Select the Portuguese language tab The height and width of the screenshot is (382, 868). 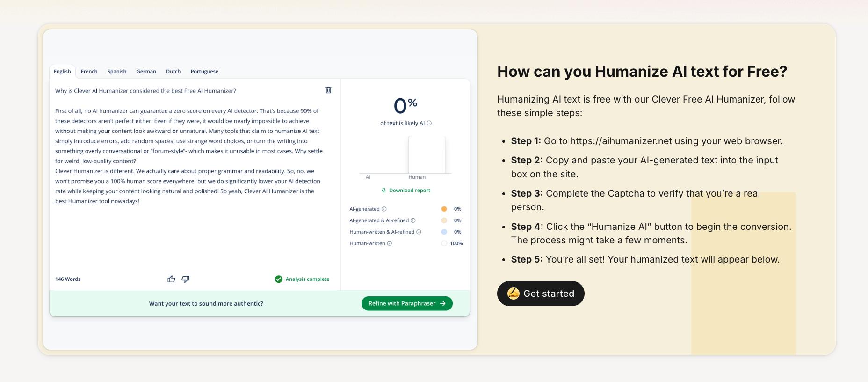(204, 72)
